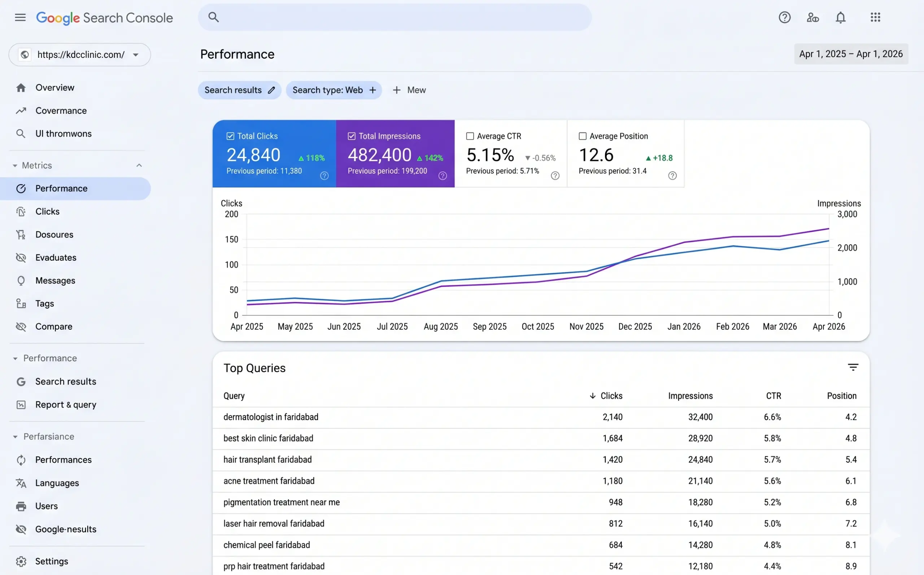Screen dimensions: 924x575
Task: Click the Covermance trend icon
Action: 21,111
